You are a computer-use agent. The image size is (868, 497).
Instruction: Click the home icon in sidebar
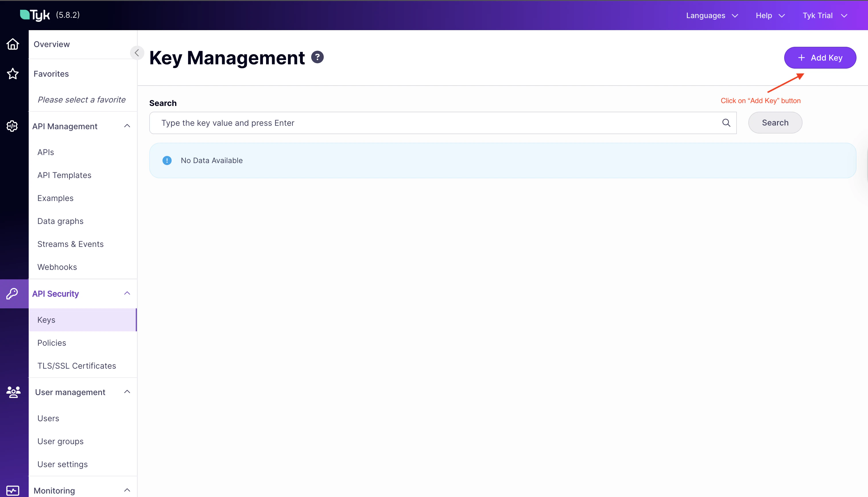tap(13, 45)
